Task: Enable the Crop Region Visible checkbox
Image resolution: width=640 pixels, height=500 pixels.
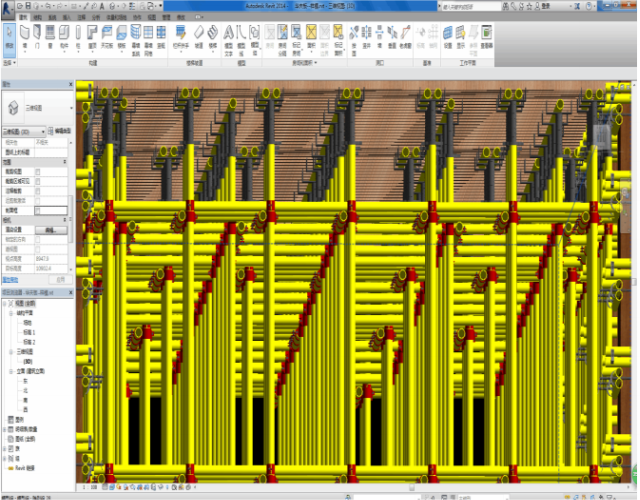Action: [x=38, y=181]
